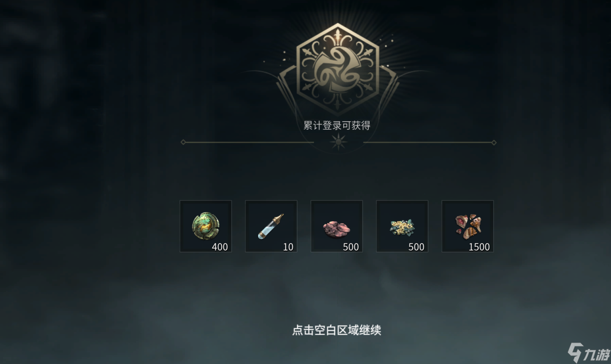This screenshot has height=364, width=611.
Task: Click the 累计登录可获得 heading
Action: pos(337,126)
